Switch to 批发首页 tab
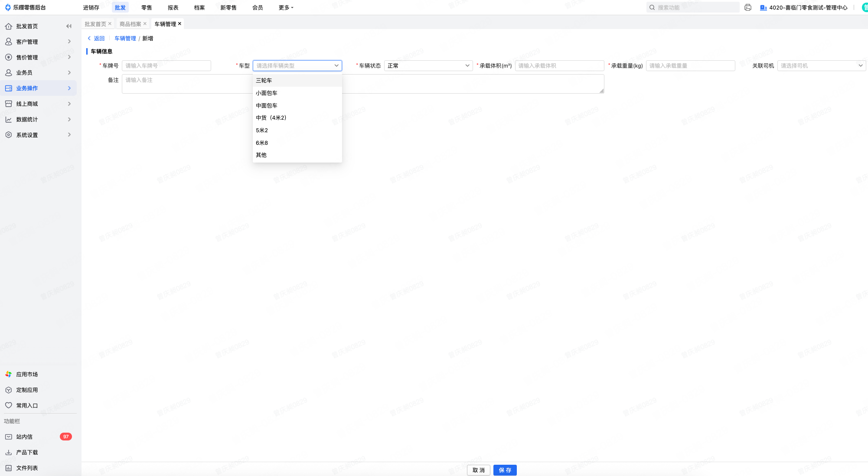 (x=95, y=24)
